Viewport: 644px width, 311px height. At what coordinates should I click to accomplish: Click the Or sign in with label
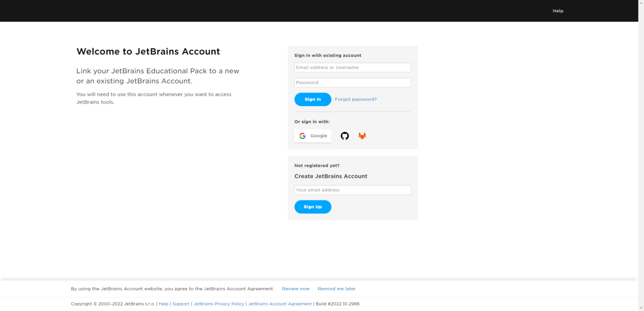312,122
